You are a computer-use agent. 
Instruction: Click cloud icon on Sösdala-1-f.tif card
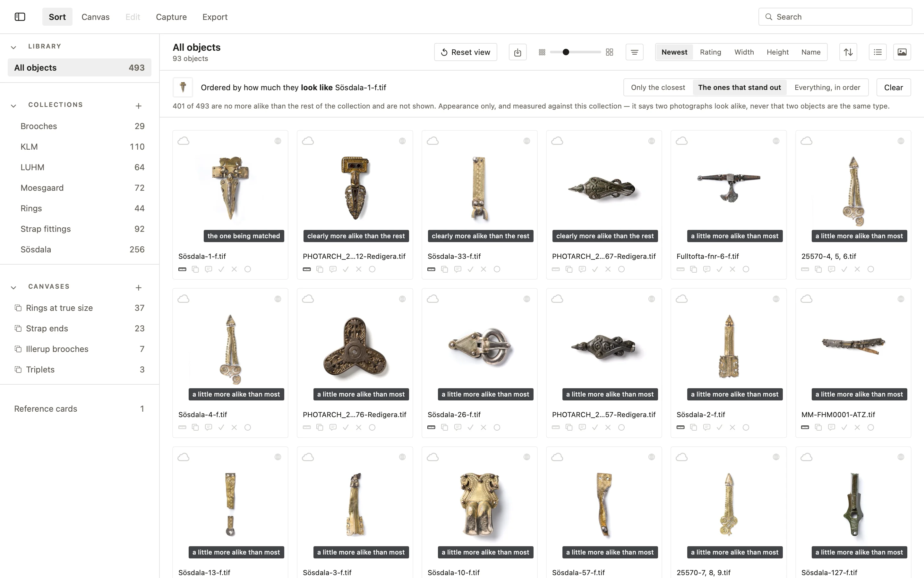tap(183, 141)
